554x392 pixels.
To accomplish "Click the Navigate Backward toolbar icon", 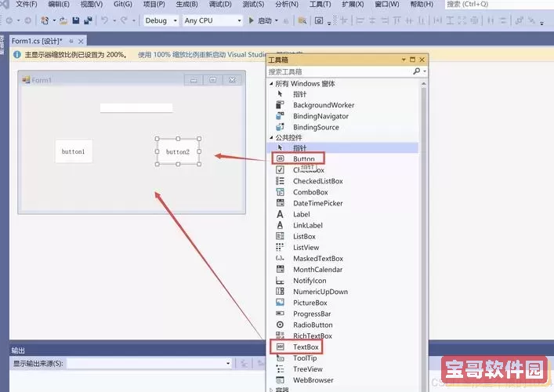I will pos(9,20).
